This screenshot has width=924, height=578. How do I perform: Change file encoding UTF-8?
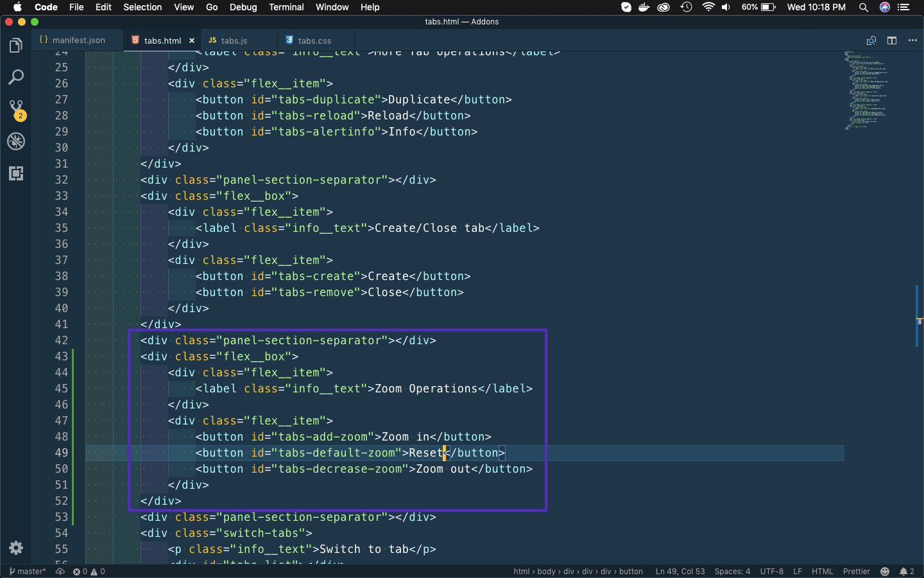click(772, 572)
